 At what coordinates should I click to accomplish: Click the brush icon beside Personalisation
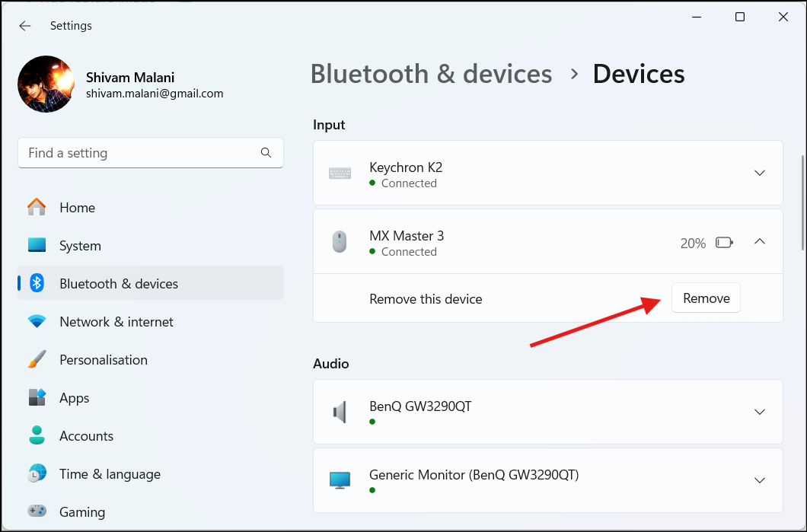click(x=37, y=359)
